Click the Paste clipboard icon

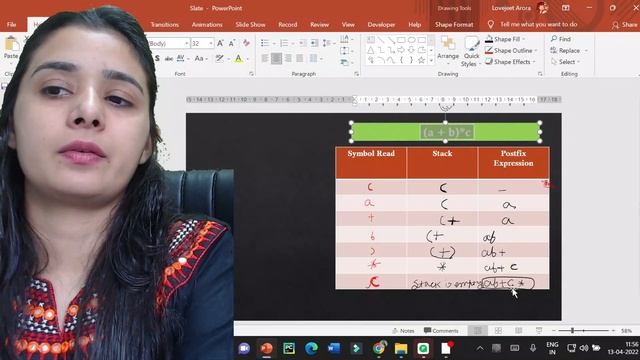coord(11,44)
